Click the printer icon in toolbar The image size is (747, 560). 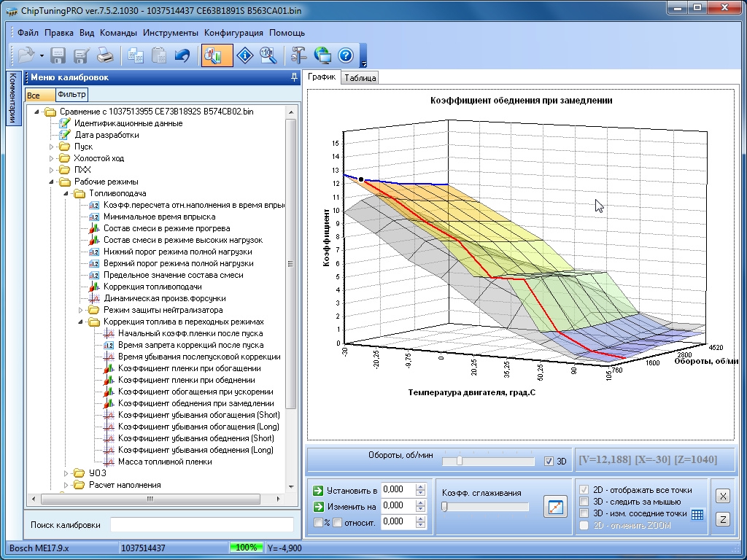[105, 55]
